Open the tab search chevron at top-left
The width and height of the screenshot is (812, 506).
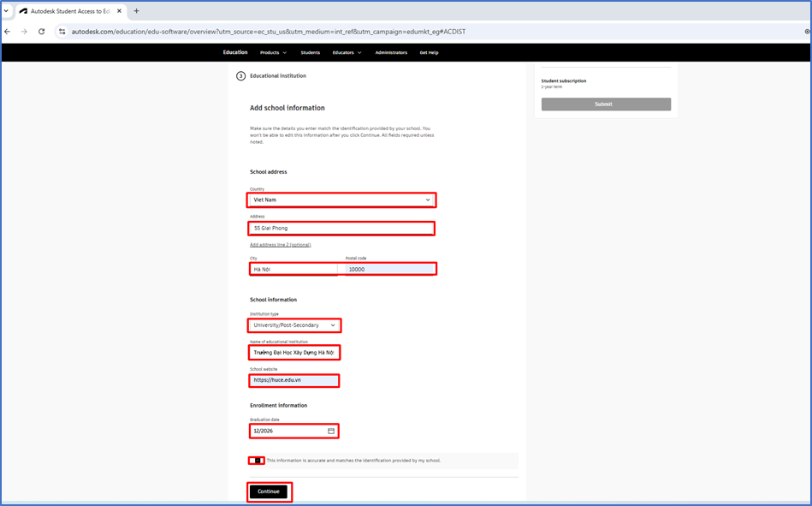[x=7, y=11]
